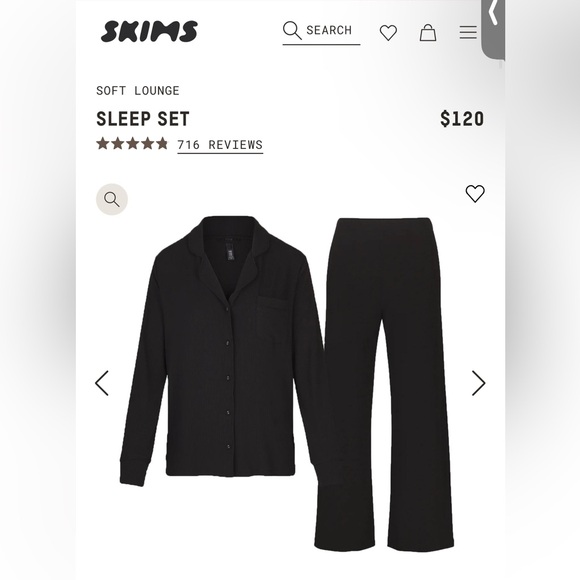Click the magnifier icon beside SEARCH

[x=292, y=30]
